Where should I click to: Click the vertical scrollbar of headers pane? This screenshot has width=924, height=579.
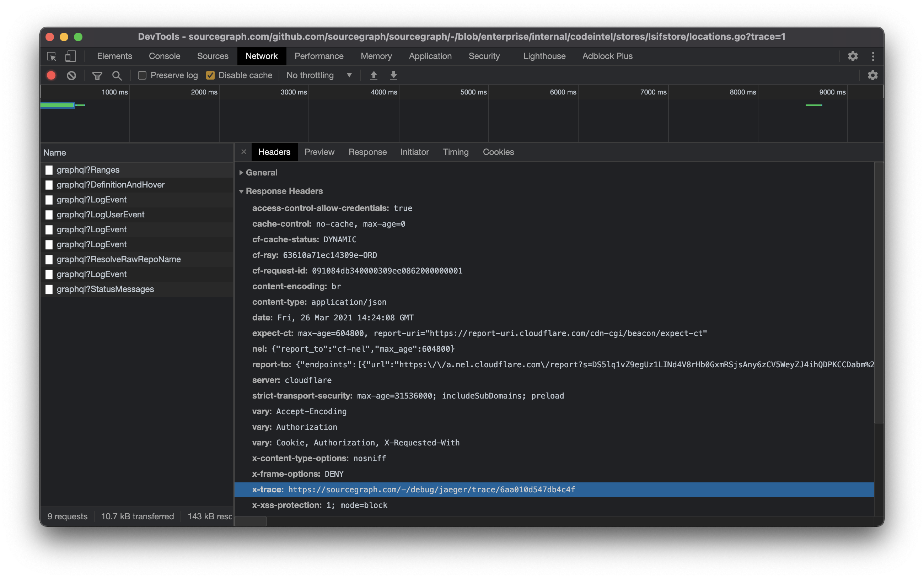(879, 293)
